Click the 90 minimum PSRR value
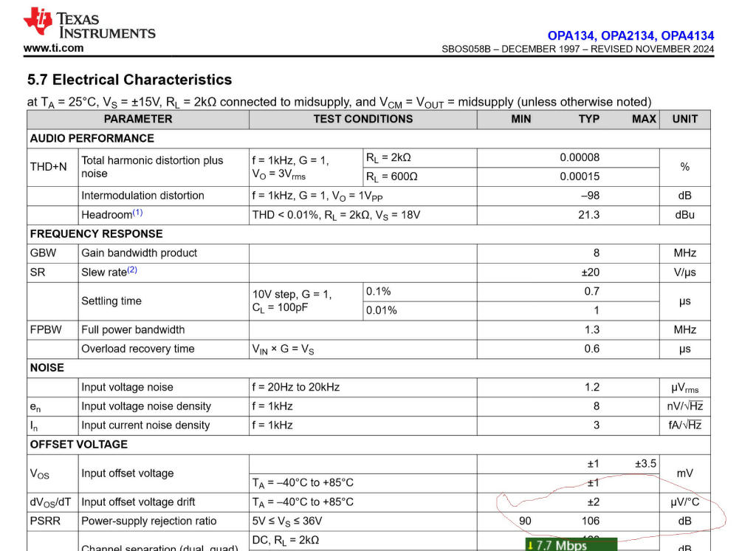756x551 pixels. pos(525,521)
